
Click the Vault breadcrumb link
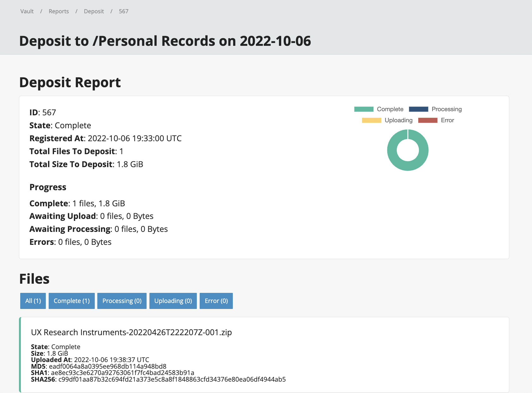pyautogui.click(x=27, y=11)
